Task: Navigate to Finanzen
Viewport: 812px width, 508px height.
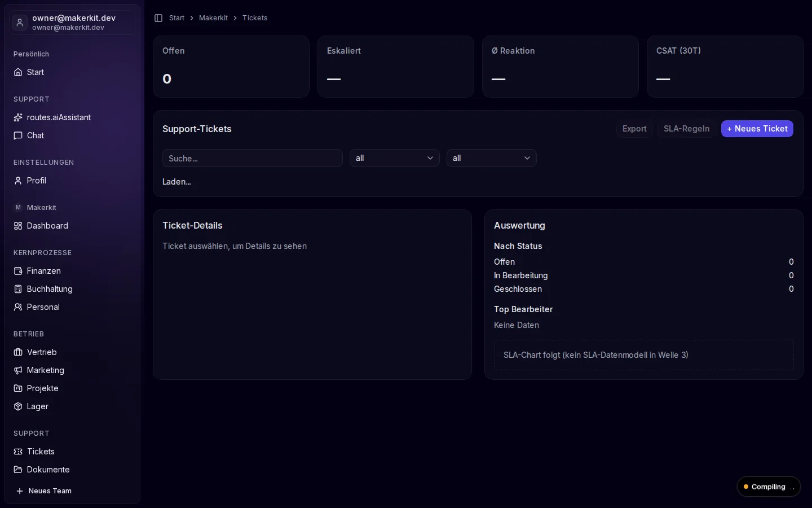Action: pos(72,271)
